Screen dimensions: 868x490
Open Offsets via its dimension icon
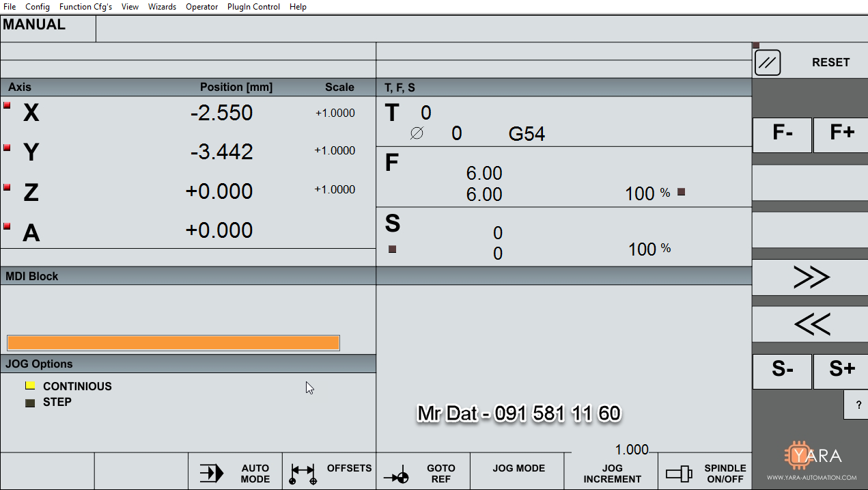click(x=303, y=473)
